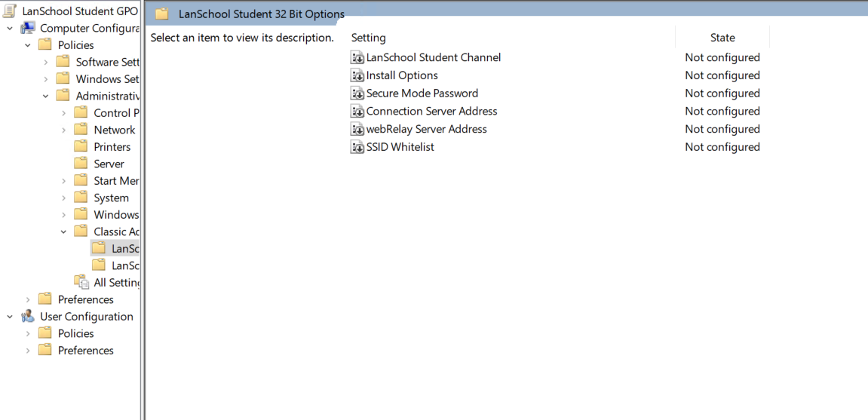Expand Preferences under Computer Configuration
868x420 pixels.
click(28, 299)
